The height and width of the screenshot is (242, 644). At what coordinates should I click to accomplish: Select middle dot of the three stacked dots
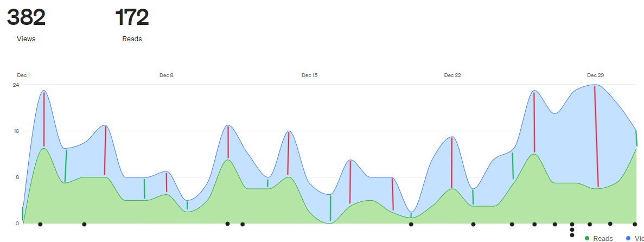(x=572, y=230)
